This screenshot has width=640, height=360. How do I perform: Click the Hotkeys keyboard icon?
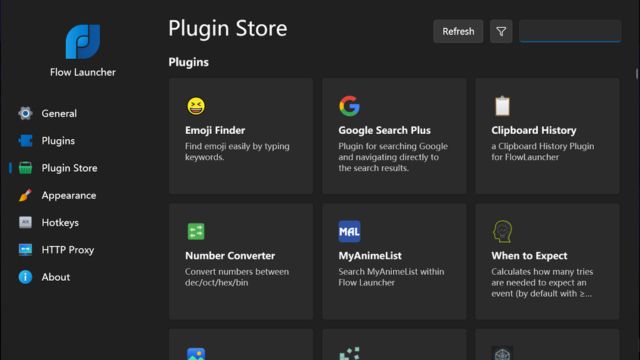[25, 222]
